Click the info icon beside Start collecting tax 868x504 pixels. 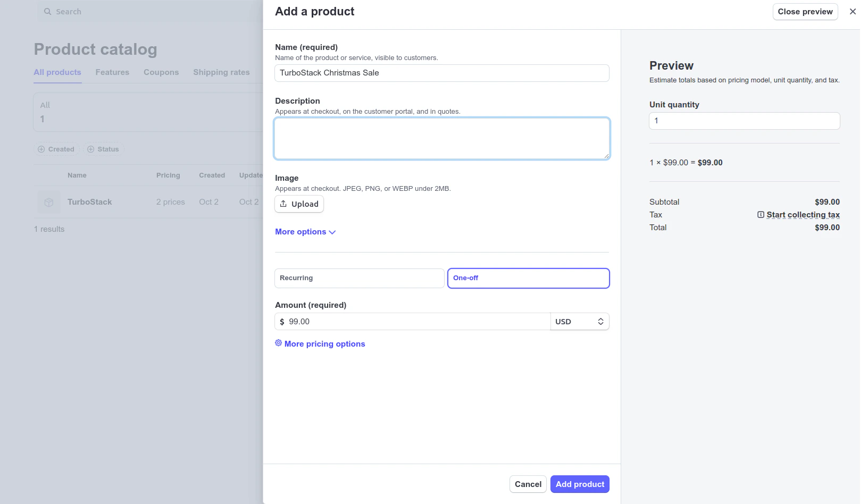tap(761, 215)
